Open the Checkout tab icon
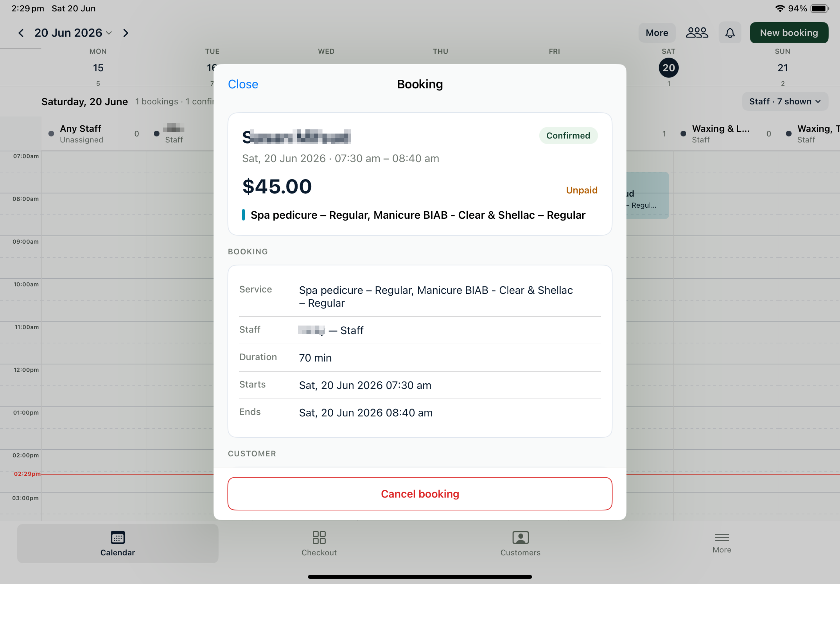 (319, 537)
